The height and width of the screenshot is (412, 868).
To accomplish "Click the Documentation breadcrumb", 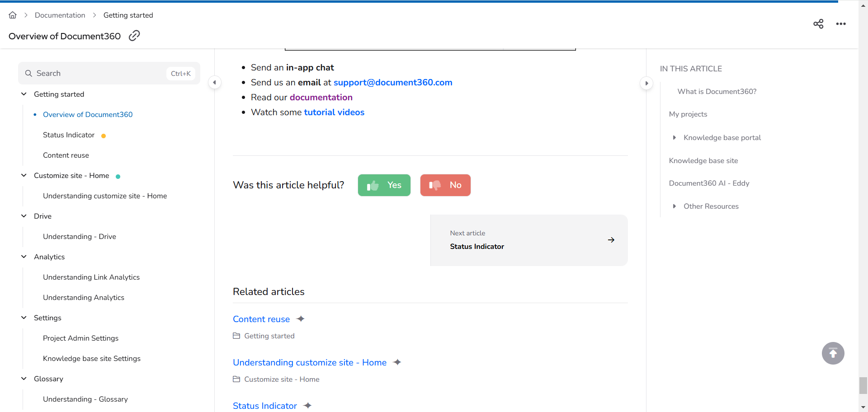I will click(60, 15).
